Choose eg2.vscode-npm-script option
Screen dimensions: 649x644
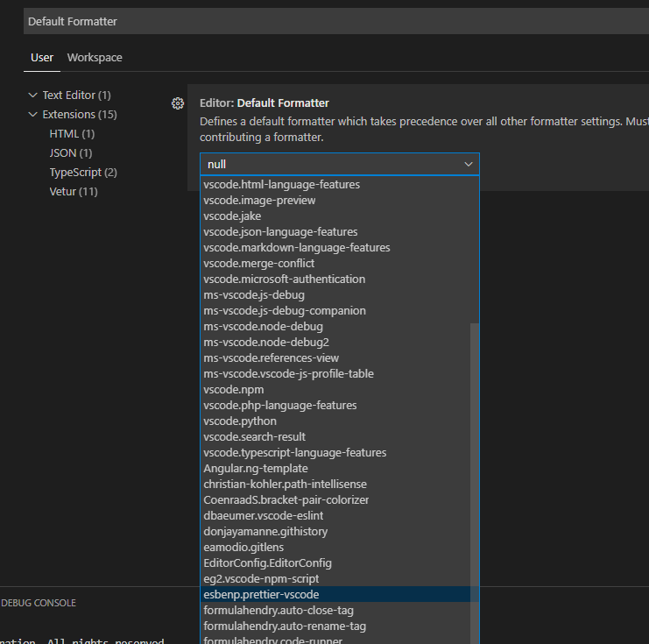point(335,578)
